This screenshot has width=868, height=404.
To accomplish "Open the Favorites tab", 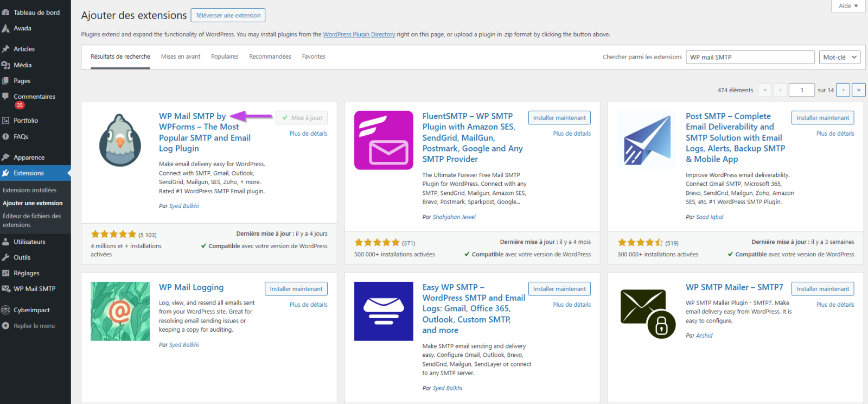I will click(x=314, y=56).
